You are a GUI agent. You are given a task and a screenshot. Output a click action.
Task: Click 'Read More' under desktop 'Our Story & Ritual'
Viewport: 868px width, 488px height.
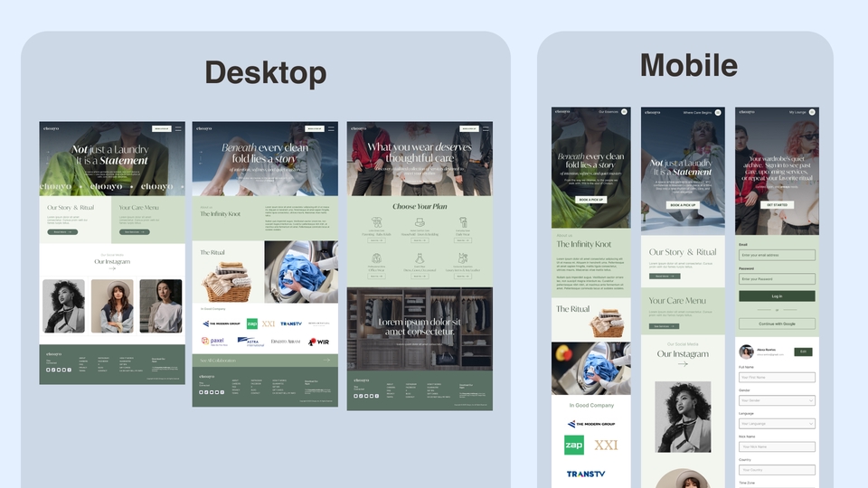[x=62, y=232]
